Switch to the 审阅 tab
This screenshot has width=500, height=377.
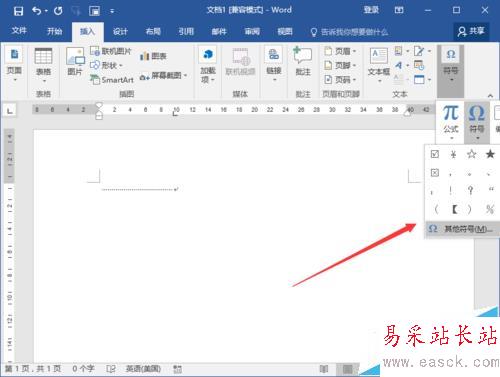(252, 32)
